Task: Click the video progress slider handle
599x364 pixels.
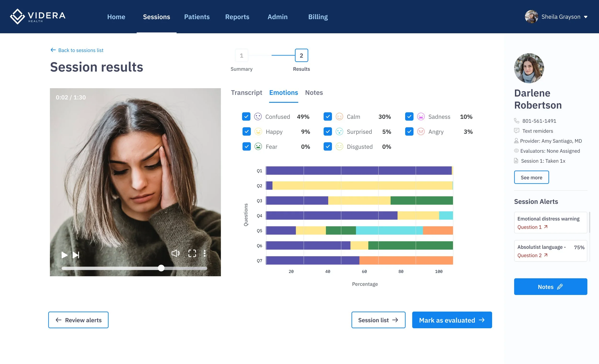Action: 161,268
